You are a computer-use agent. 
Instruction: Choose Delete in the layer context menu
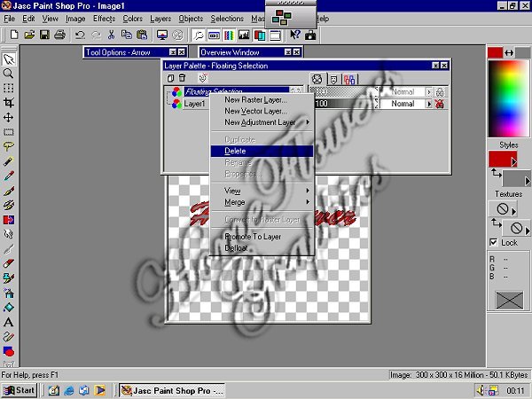(x=262, y=151)
